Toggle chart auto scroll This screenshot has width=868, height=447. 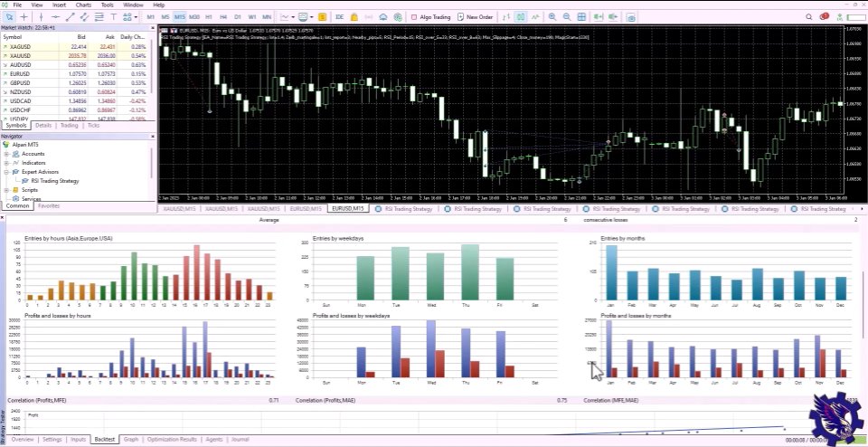coord(599,17)
